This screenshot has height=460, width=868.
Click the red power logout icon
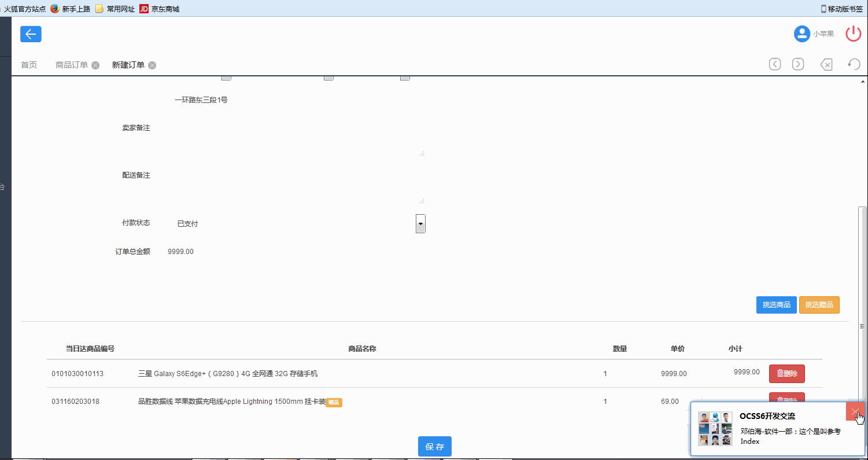(x=854, y=34)
